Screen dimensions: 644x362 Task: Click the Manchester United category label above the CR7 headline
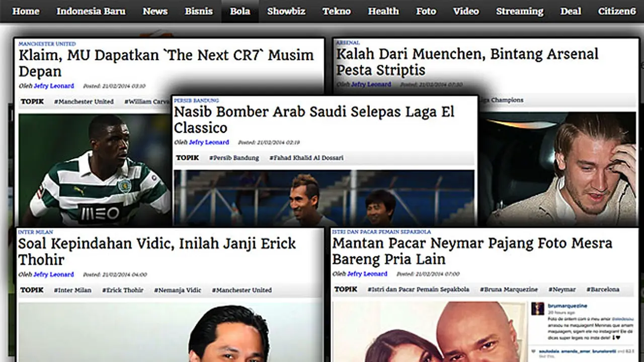point(47,44)
